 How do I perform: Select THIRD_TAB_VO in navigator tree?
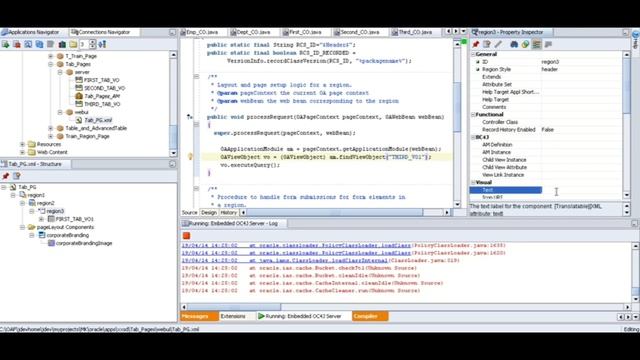102,104
